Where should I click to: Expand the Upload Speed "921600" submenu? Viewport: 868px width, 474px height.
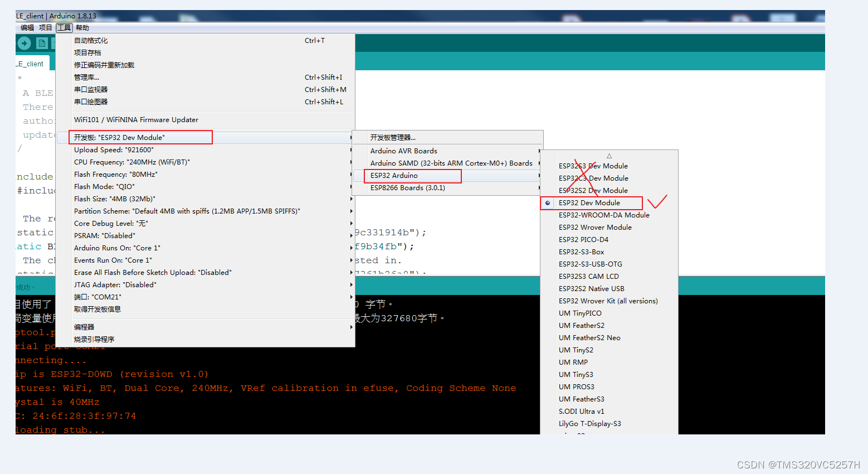pos(206,150)
